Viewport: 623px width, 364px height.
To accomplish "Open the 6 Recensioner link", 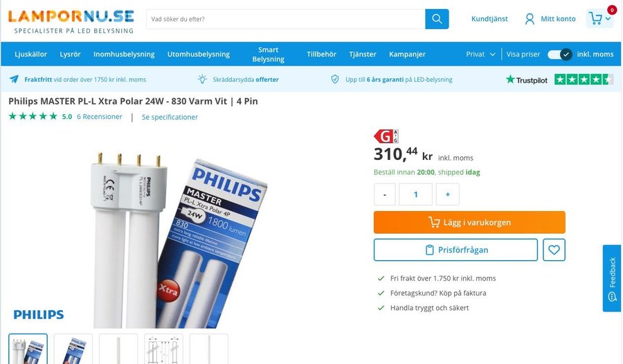I will [x=100, y=117].
